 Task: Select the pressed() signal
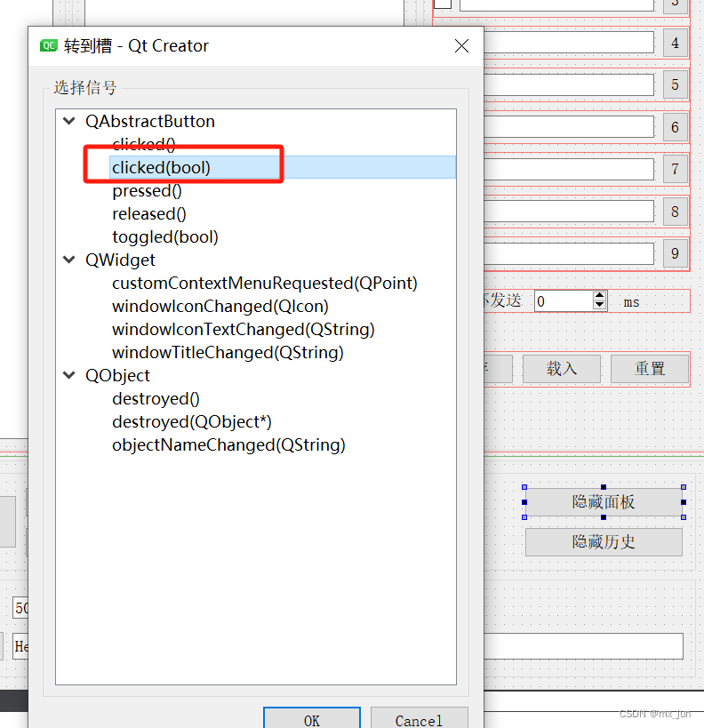pos(147,191)
